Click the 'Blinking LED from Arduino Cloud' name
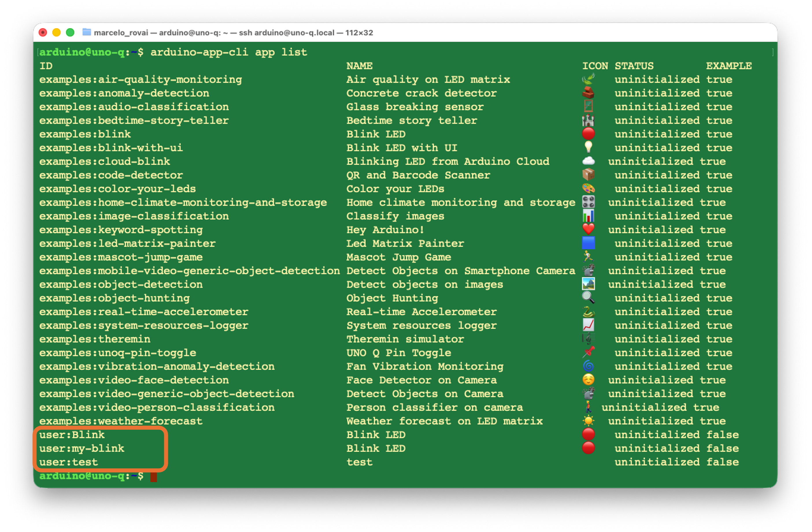 pos(448,161)
